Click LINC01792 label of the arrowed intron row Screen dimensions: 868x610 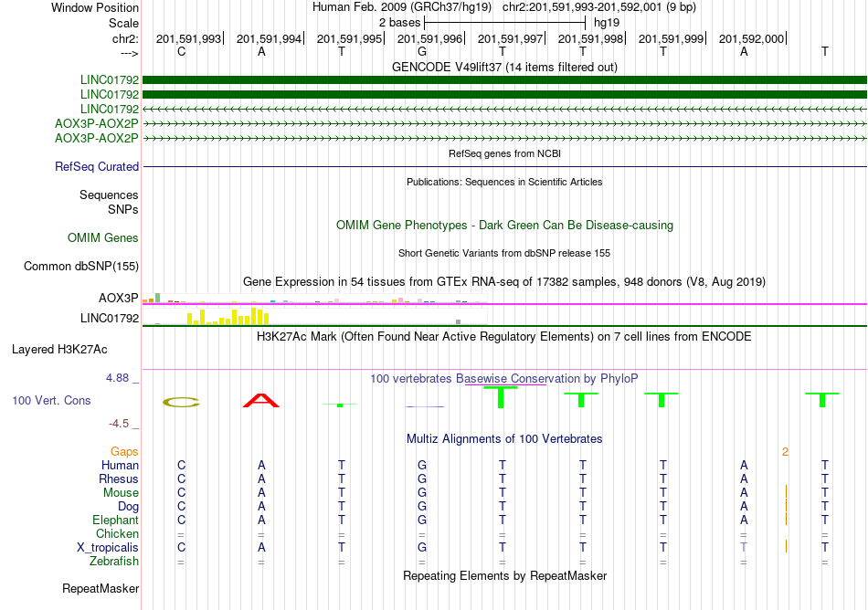[x=110, y=109]
